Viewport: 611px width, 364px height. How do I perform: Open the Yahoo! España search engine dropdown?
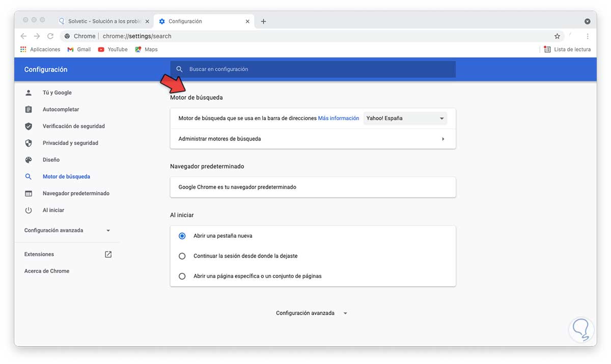[405, 119]
